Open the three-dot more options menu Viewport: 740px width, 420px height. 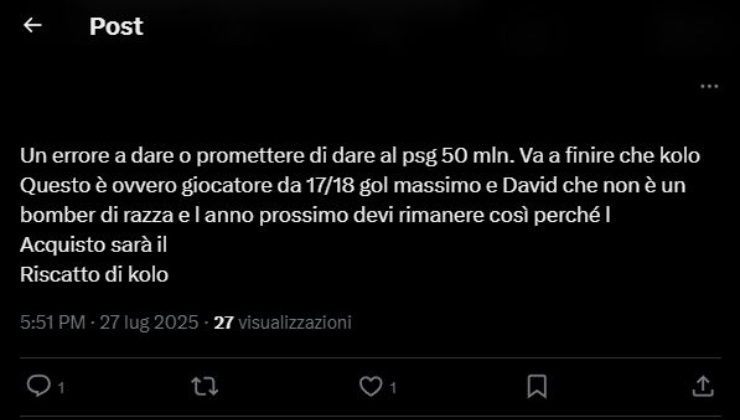coord(709,86)
